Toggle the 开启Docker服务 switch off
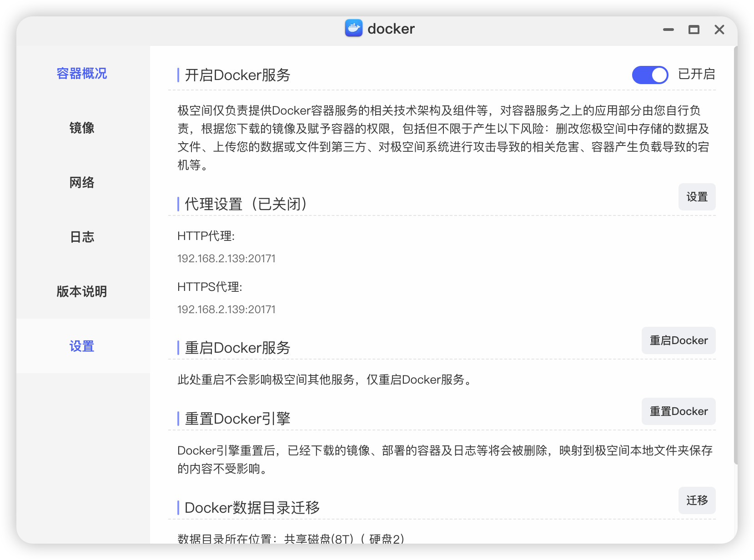This screenshot has width=754, height=560. point(650,75)
